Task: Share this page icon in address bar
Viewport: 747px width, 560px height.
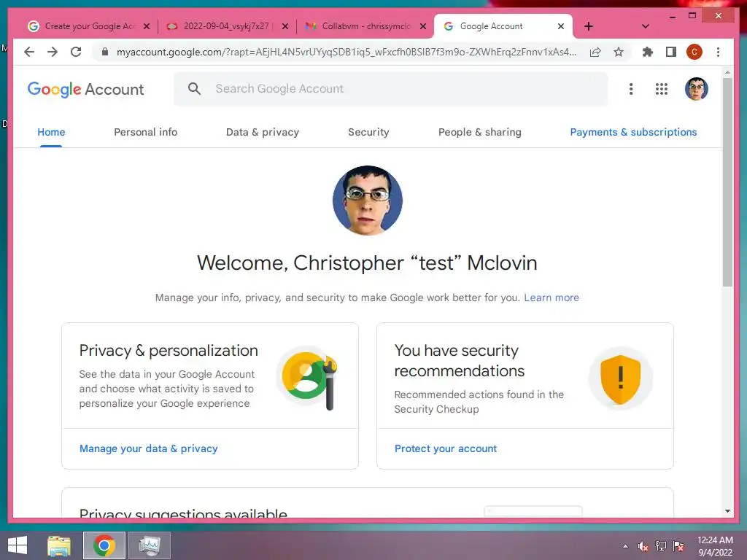Action: [595, 52]
